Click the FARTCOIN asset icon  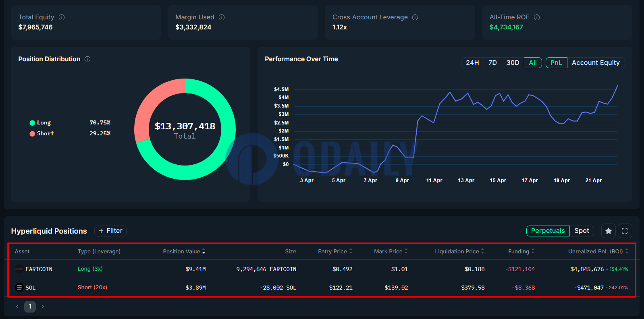[19, 269]
